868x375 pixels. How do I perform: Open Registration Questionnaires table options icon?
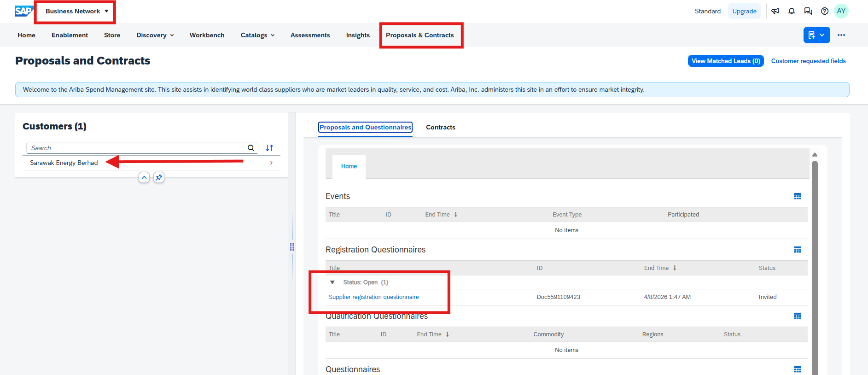coord(798,250)
